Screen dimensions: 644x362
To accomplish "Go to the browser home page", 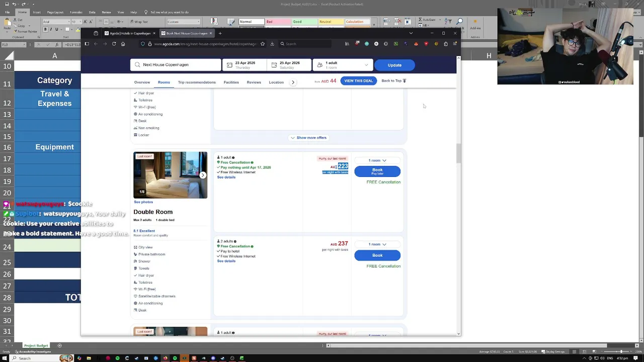I will (123, 44).
